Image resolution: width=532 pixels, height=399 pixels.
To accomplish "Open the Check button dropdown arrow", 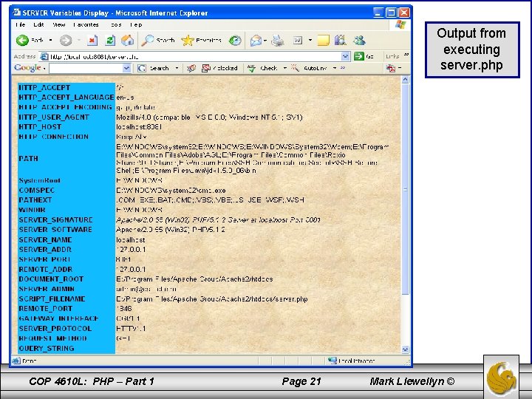I will 285,68.
